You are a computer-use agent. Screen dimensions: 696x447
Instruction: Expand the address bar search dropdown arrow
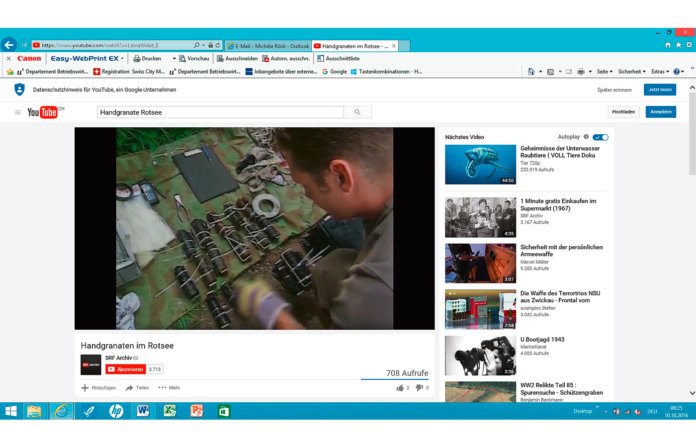point(203,45)
